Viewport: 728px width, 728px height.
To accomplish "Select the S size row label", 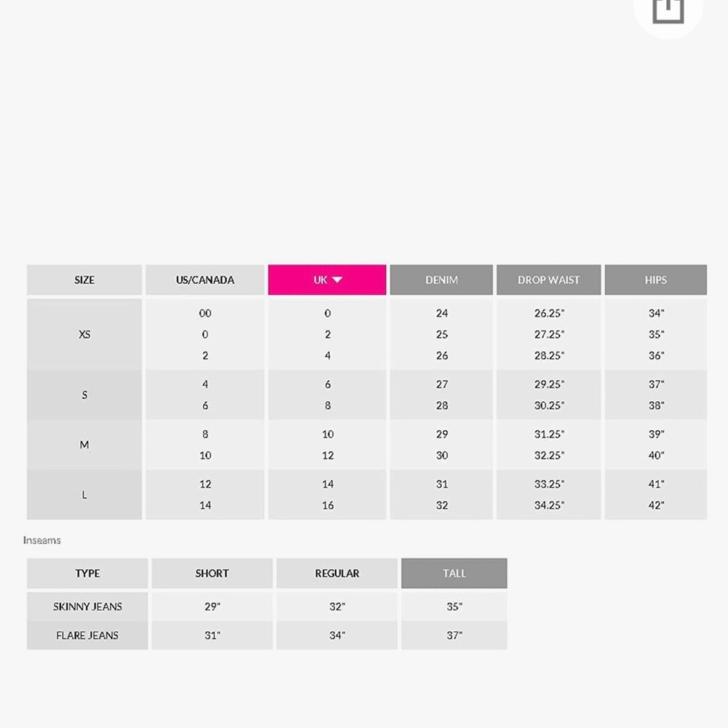I will pos(84,395).
